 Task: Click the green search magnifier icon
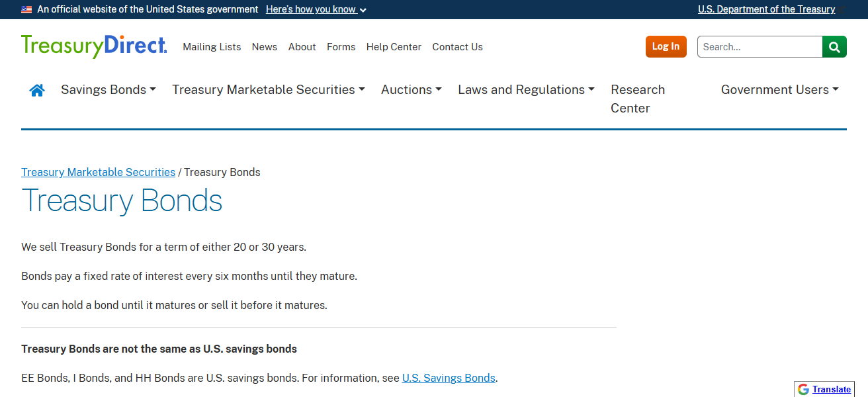[x=834, y=46]
